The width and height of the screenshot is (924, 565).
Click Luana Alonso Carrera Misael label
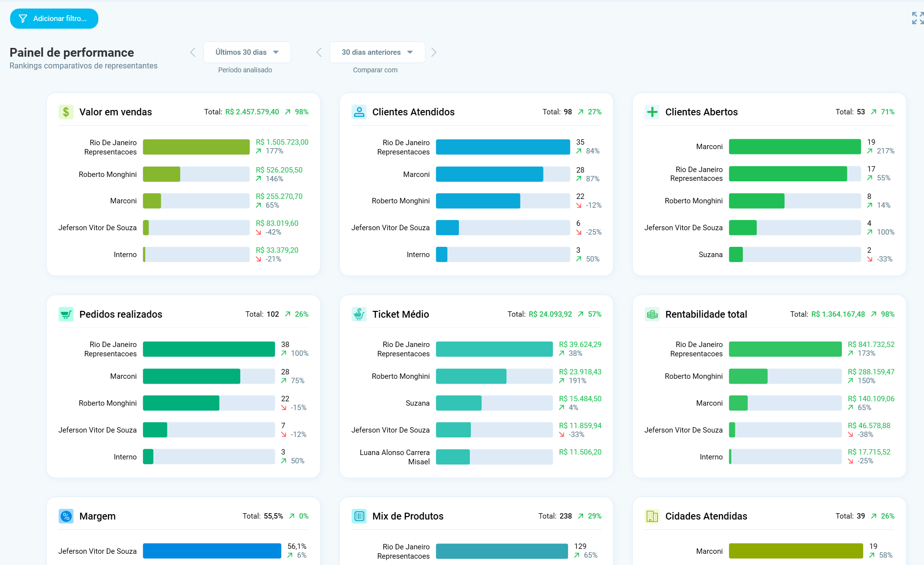pyautogui.click(x=395, y=457)
